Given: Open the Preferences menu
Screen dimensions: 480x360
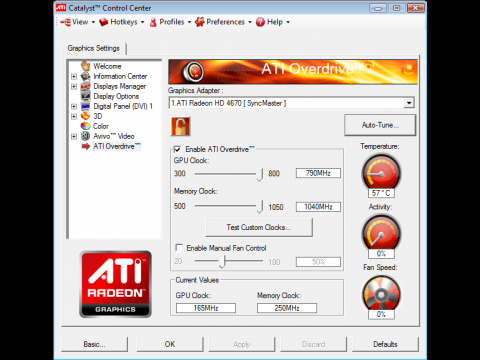Looking at the screenshot, I should coord(223,22).
